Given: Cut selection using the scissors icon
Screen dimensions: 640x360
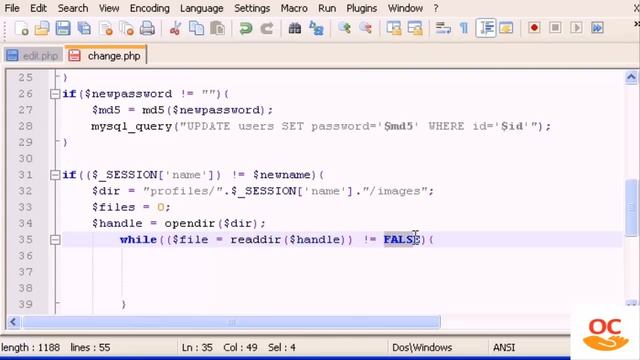Looking at the screenshot, I should click(176, 28).
